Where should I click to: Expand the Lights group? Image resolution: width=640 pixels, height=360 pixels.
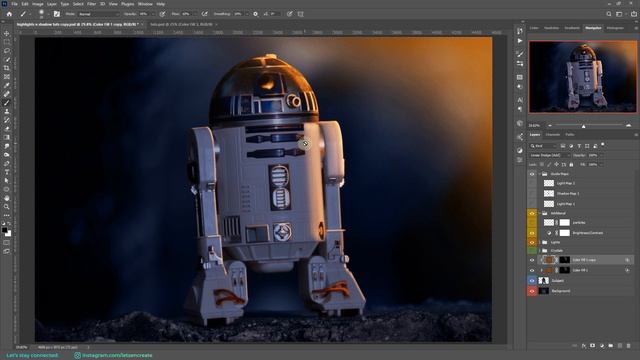(540, 242)
